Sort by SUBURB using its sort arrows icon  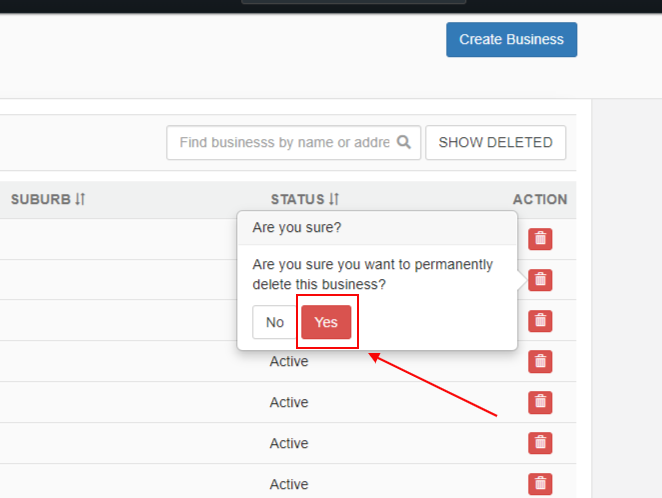[81, 199]
